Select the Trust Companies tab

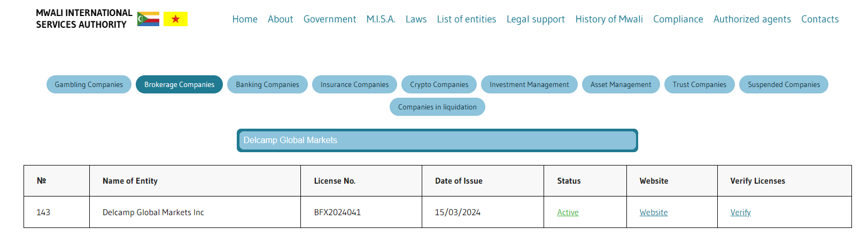coord(699,84)
